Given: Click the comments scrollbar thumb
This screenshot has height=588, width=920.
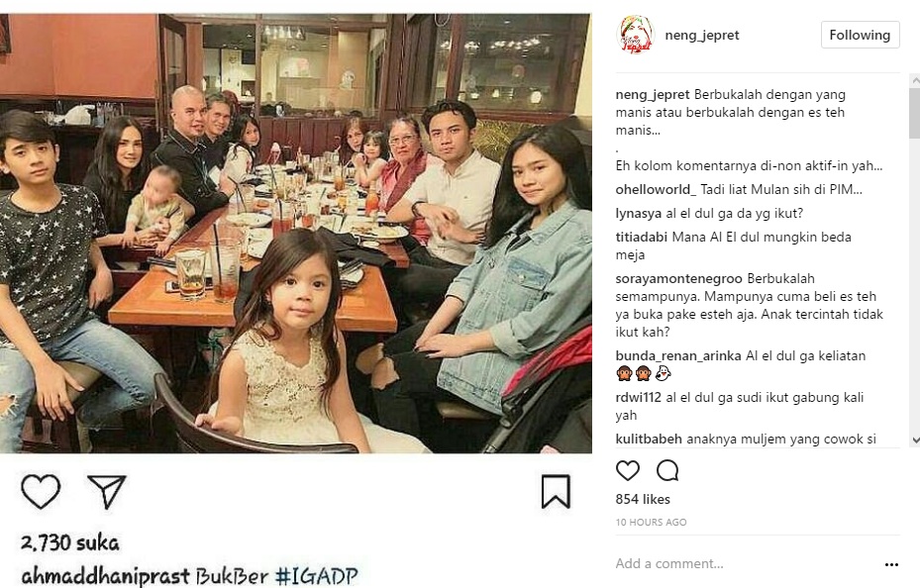Looking at the screenshot, I should (915, 113).
